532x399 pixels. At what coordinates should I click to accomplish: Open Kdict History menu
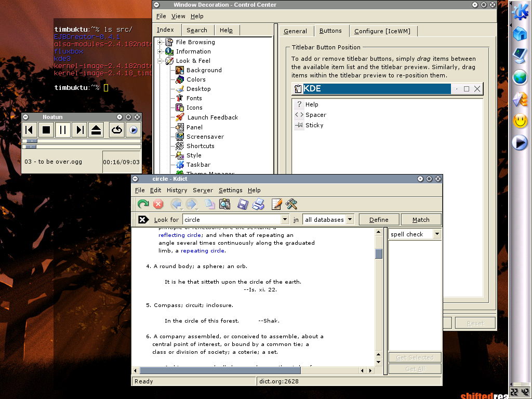click(x=177, y=190)
